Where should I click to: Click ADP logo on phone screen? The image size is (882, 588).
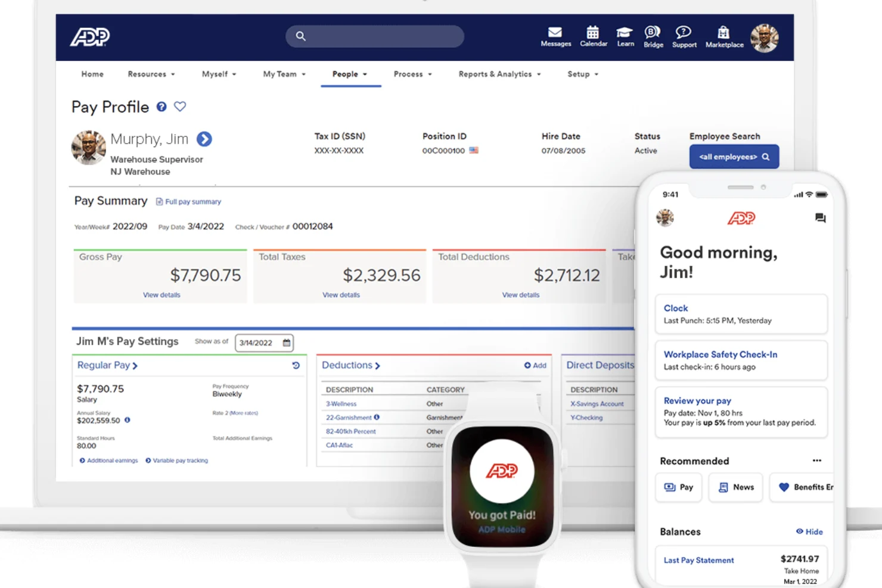point(741,218)
